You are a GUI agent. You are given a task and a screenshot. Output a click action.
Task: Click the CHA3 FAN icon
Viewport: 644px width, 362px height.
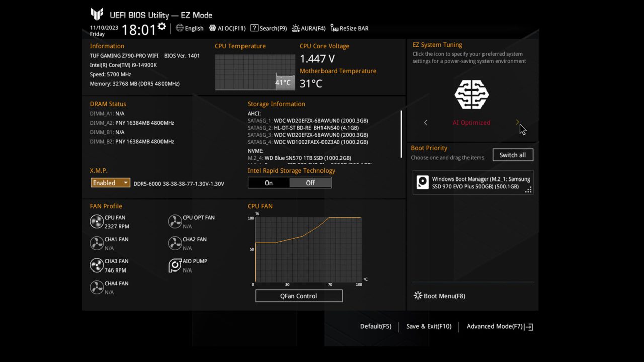pyautogui.click(x=96, y=265)
